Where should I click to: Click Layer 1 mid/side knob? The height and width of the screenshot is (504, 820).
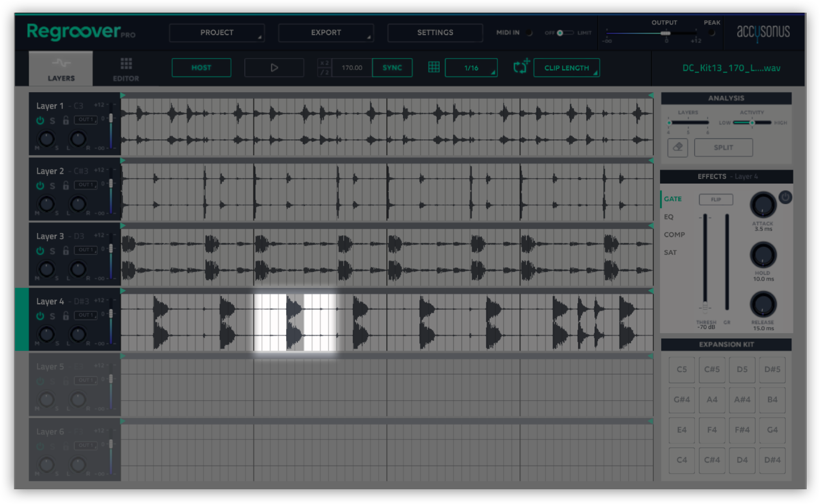[x=46, y=138]
